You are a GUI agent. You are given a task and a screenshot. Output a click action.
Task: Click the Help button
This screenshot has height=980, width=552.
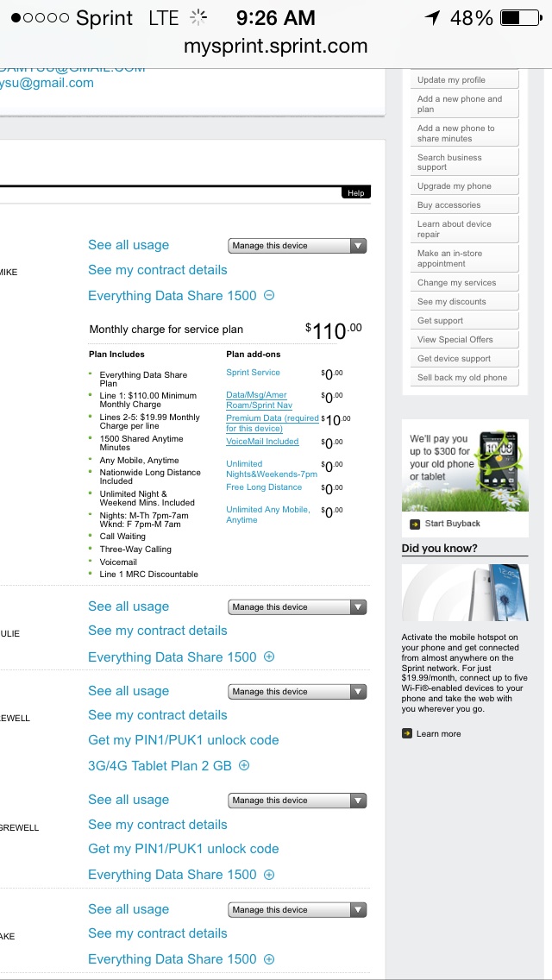tap(356, 192)
